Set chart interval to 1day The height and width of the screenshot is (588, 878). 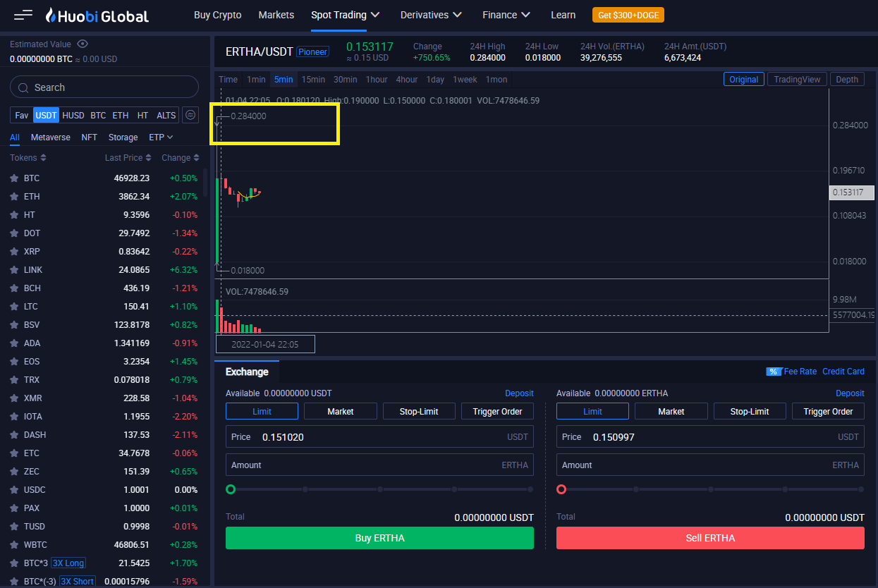(435, 80)
